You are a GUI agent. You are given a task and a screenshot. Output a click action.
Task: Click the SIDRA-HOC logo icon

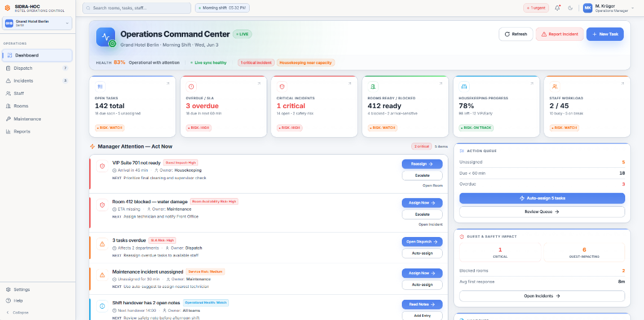point(8,8)
